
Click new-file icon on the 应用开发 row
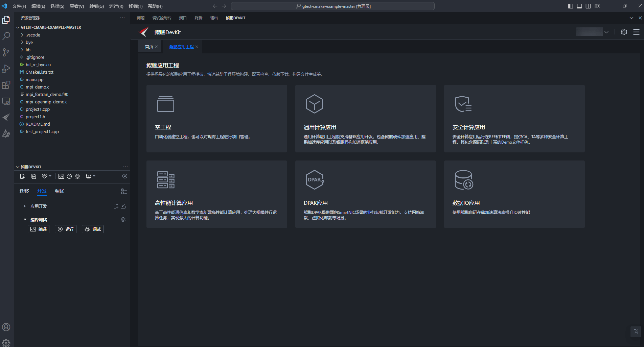(x=116, y=206)
